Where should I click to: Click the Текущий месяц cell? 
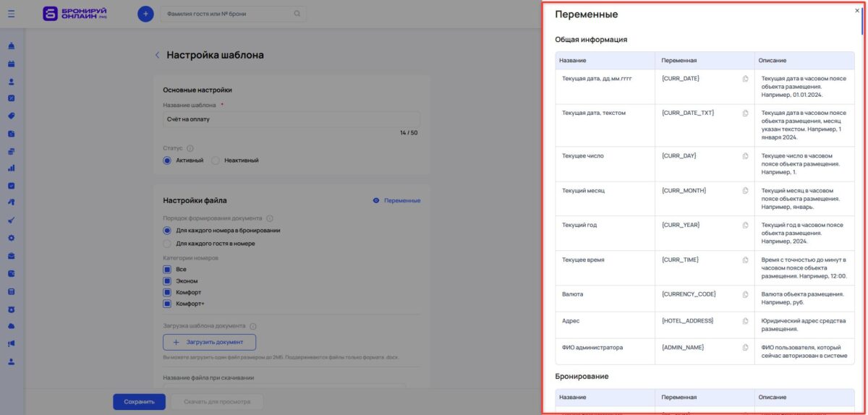(605, 199)
